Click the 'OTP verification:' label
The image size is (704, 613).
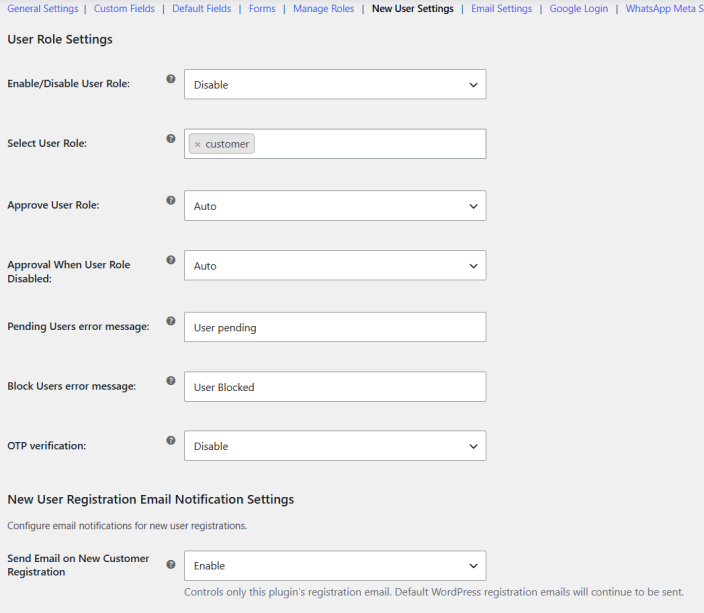(x=47, y=446)
